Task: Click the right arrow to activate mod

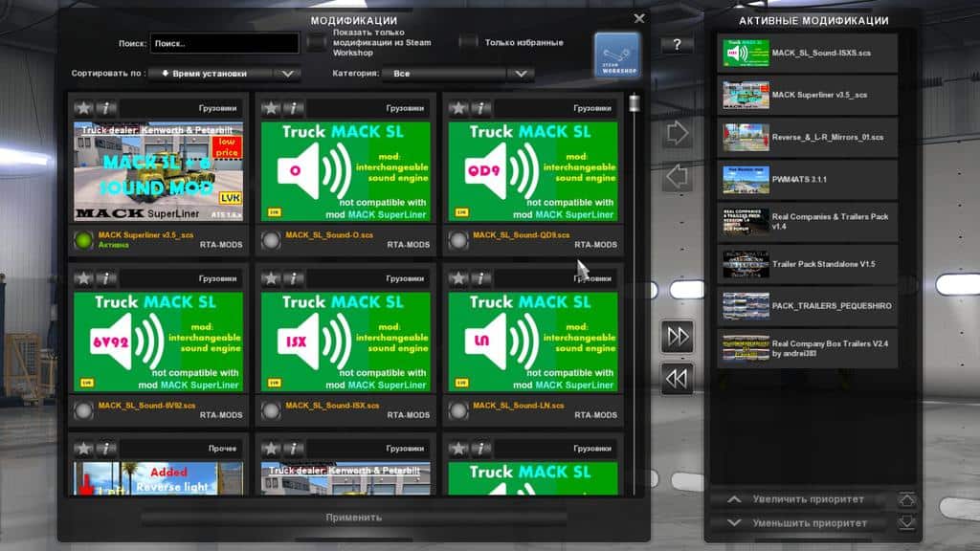Action: [x=678, y=133]
